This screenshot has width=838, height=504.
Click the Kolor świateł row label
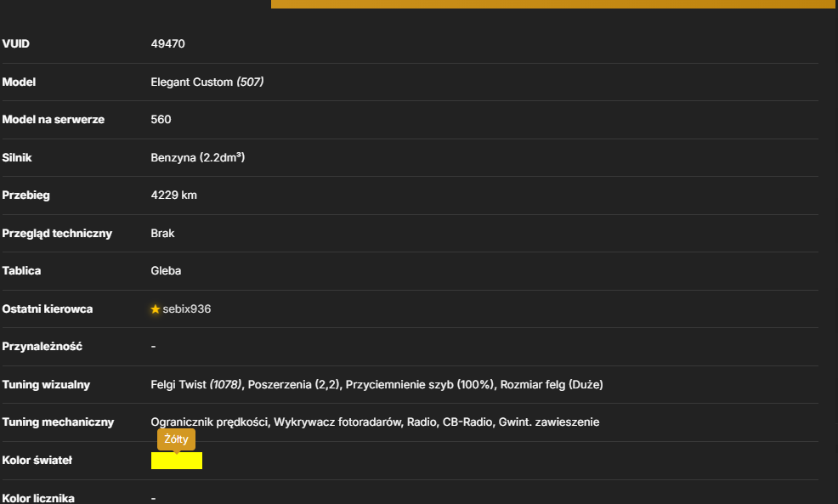(37, 460)
